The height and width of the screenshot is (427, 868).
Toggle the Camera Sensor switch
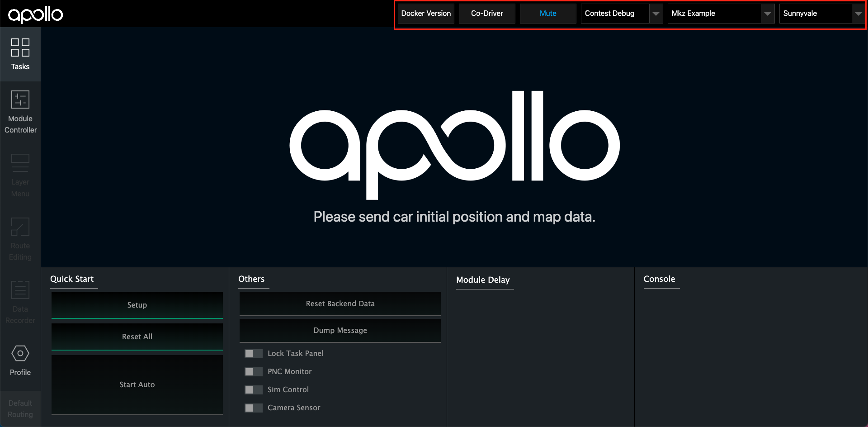point(253,408)
